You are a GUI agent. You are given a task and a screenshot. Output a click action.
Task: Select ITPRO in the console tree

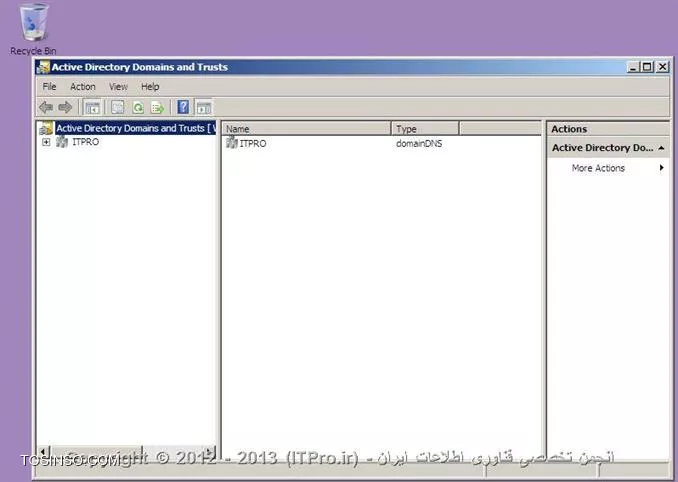[x=85, y=142]
